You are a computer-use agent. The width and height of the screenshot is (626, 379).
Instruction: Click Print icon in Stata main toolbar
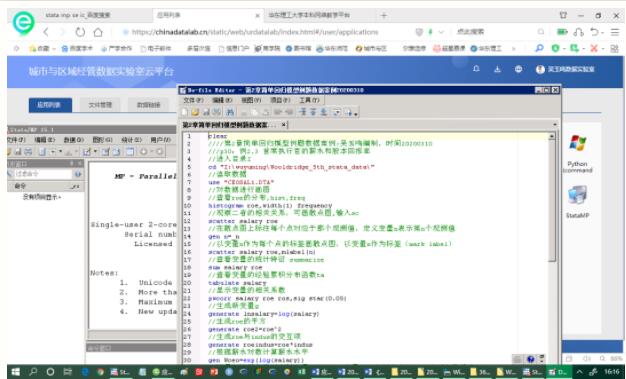(x=28, y=152)
